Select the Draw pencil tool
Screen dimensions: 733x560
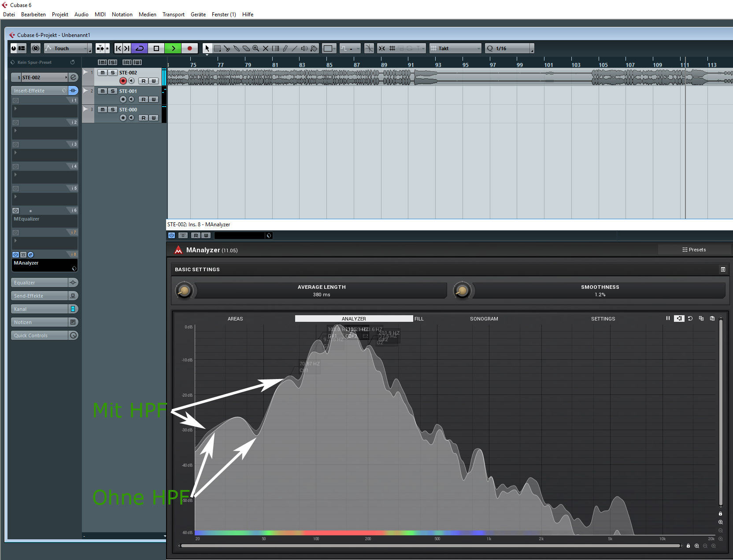(x=285, y=48)
